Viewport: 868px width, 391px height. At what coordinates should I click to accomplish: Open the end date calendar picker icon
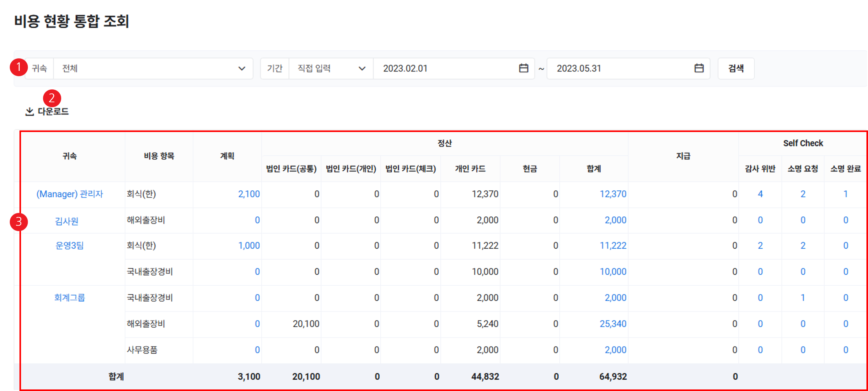(699, 68)
